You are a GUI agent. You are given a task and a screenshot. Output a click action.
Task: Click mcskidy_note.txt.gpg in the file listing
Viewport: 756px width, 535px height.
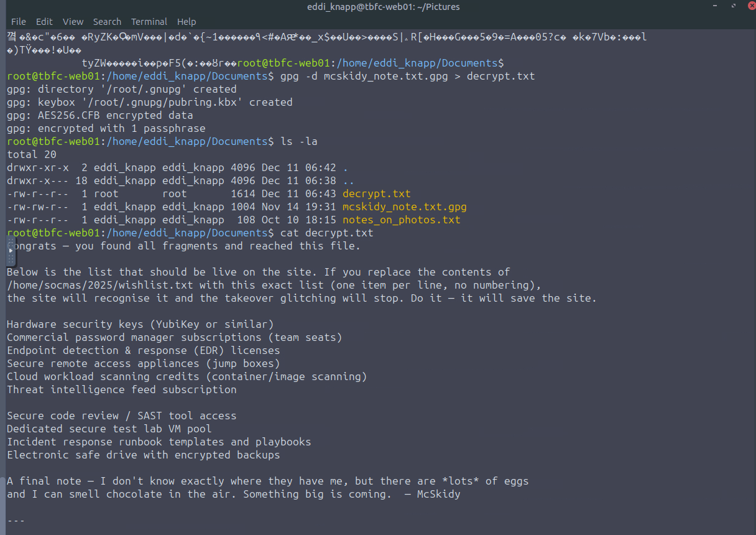point(404,207)
